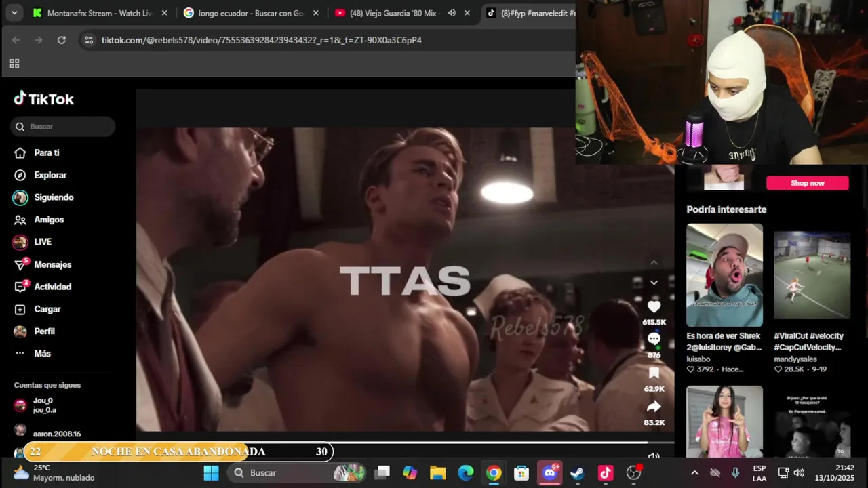Close the Montanafrx Stream tab
The height and width of the screenshot is (488, 868).
(164, 13)
